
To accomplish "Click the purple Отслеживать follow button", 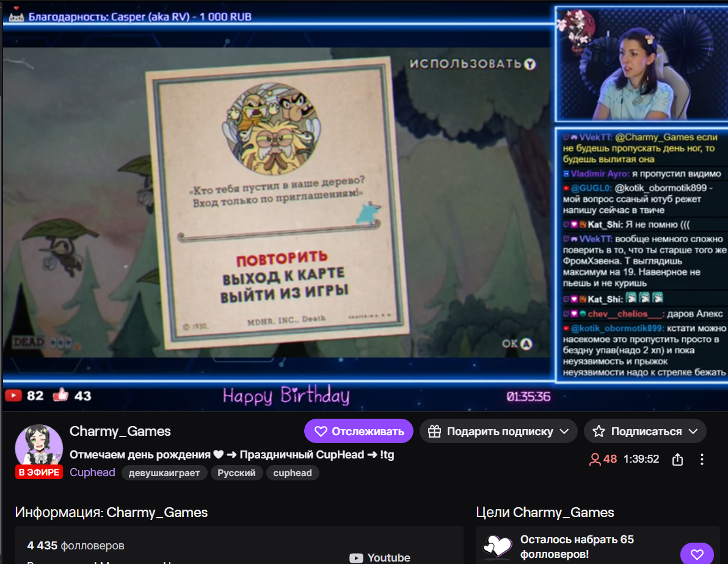I will click(359, 431).
